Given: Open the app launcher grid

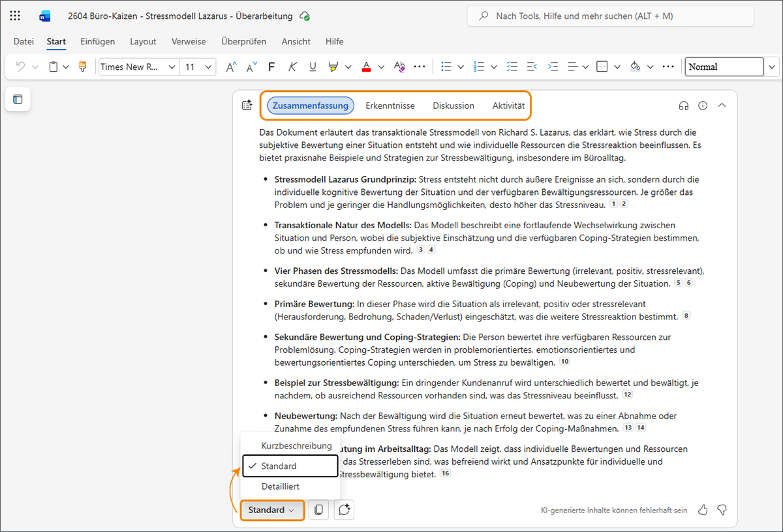Looking at the screenshot, I should 15,16.
